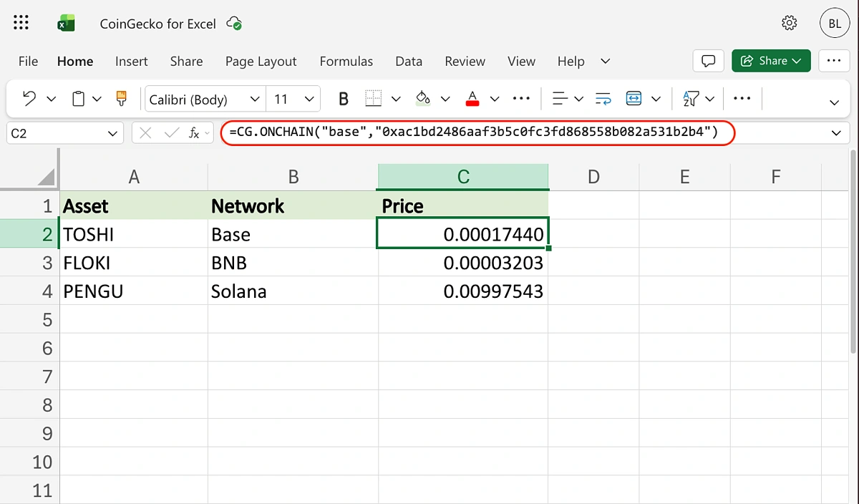Click the cloud saved status icon
The height and width of the screenshot is (504, 859).
click(x=234, y=24)
